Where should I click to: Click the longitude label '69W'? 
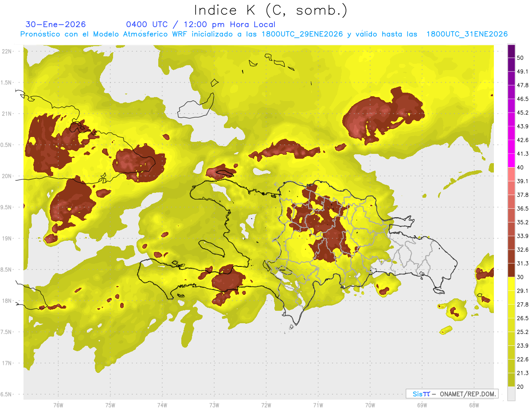point(422,405)
